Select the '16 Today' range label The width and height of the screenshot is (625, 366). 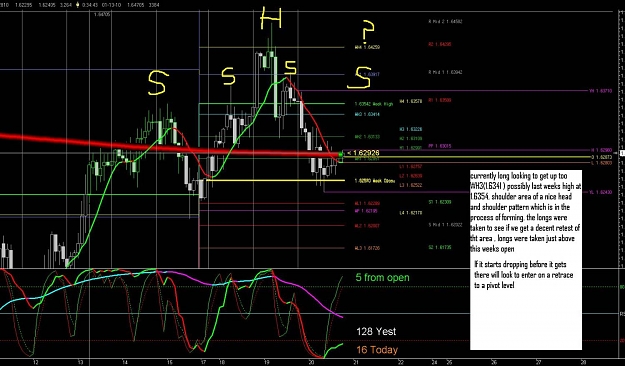[377, 350]
